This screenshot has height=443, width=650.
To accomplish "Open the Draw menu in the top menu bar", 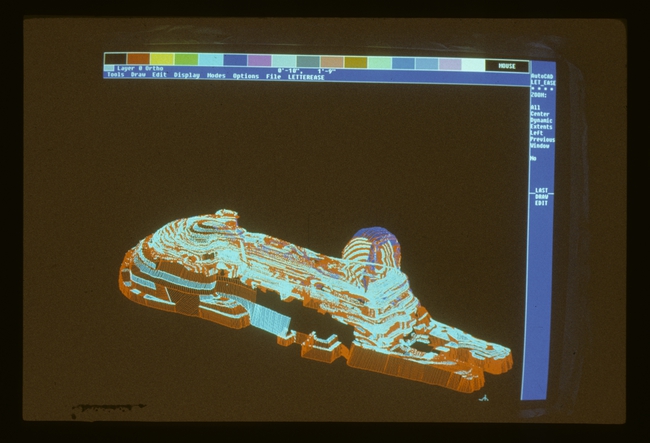I will (138, 76).
